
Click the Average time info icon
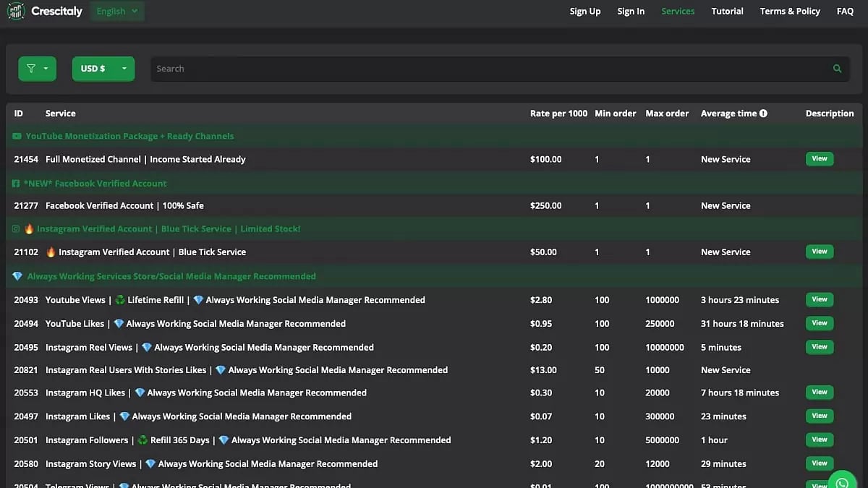pos(763,114)
